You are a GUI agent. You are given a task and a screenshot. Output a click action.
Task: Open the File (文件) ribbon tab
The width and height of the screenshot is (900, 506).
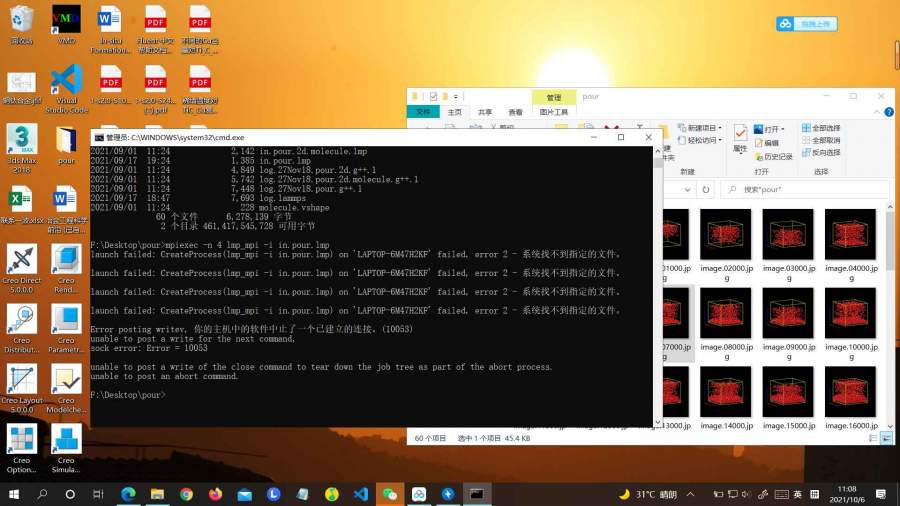tap(423, 113)
